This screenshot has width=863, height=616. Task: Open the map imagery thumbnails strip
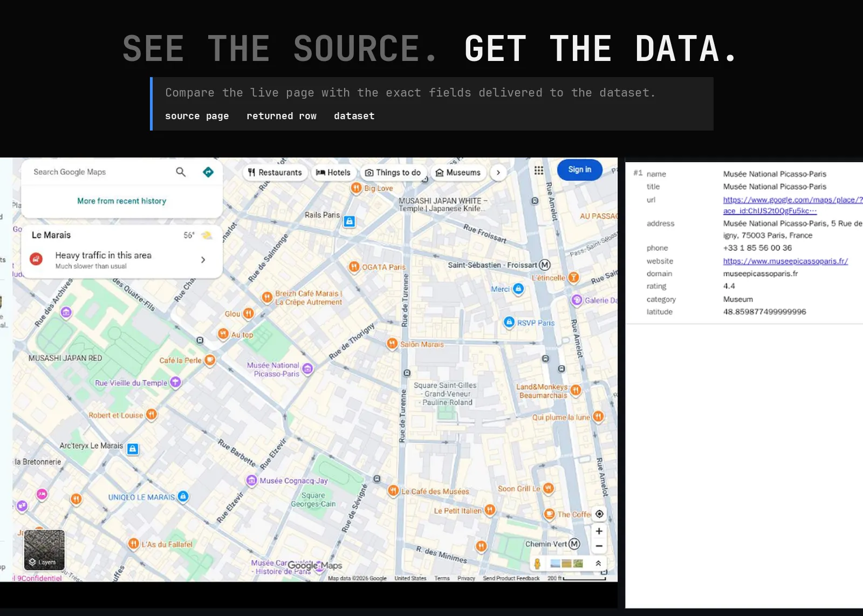click(566, 563)
